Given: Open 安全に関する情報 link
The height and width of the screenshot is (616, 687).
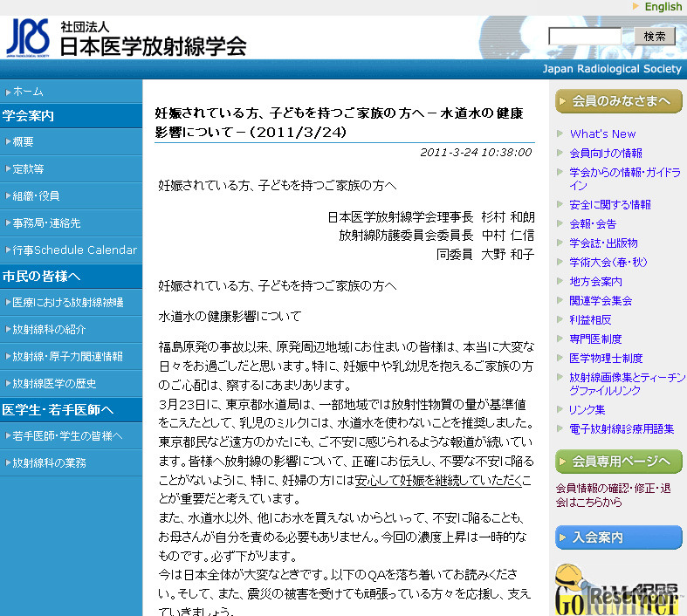Looking at the screenshot, I should [x=610, y=204].
